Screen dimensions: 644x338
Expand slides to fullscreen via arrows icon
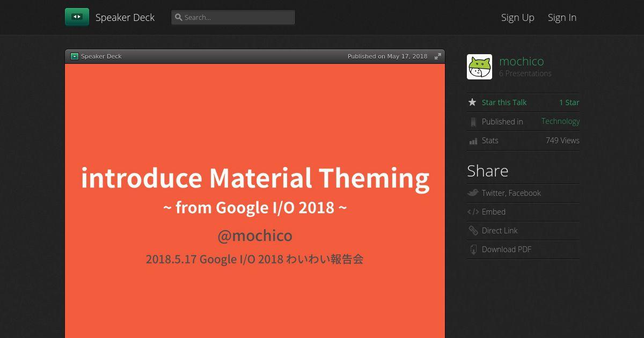(438, 56)
